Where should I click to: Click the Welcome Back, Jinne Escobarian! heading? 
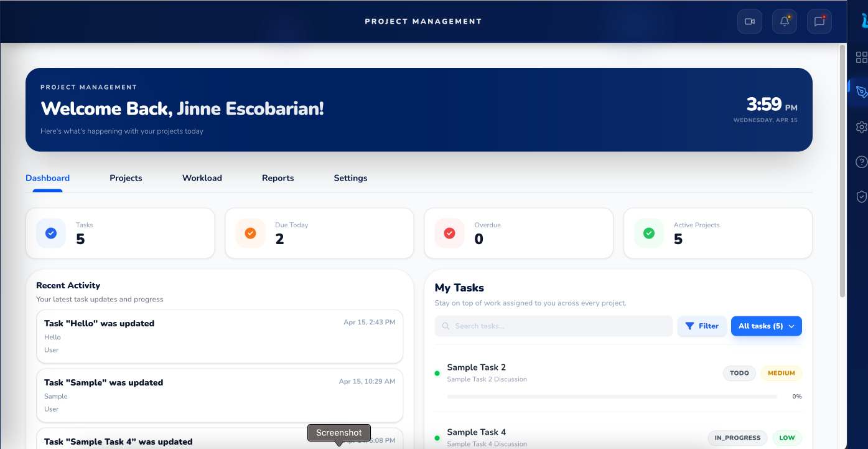coord(182,108)
